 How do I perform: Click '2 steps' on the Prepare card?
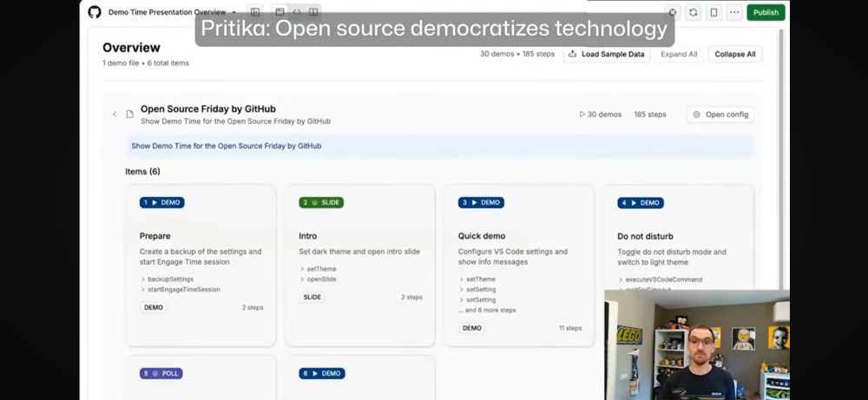point(253,308)
